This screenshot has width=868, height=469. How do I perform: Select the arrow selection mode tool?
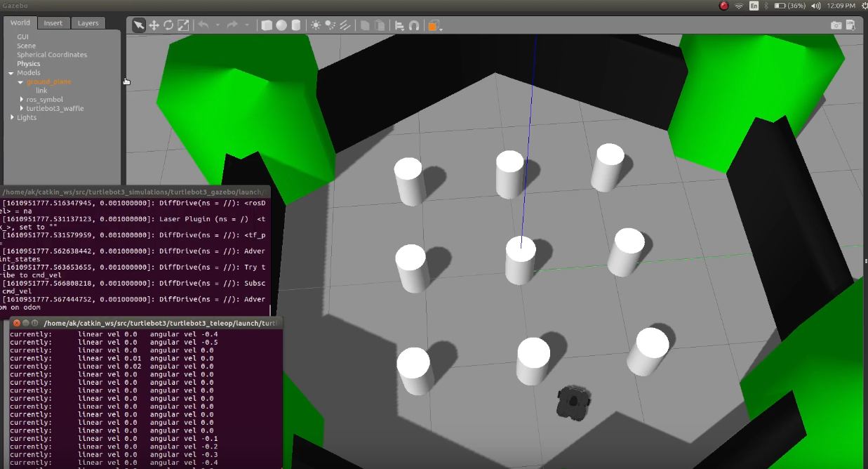[x=139, y=25]
